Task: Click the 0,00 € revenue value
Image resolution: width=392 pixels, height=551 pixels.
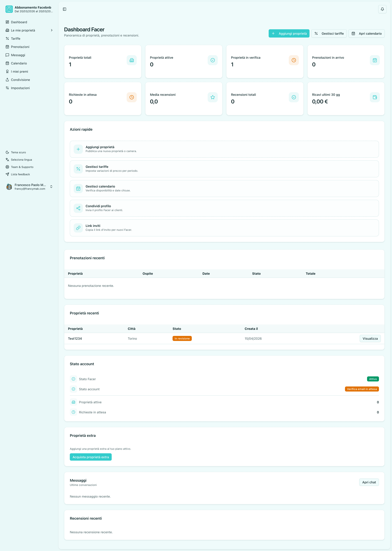Action: click(x=320, y=102)
